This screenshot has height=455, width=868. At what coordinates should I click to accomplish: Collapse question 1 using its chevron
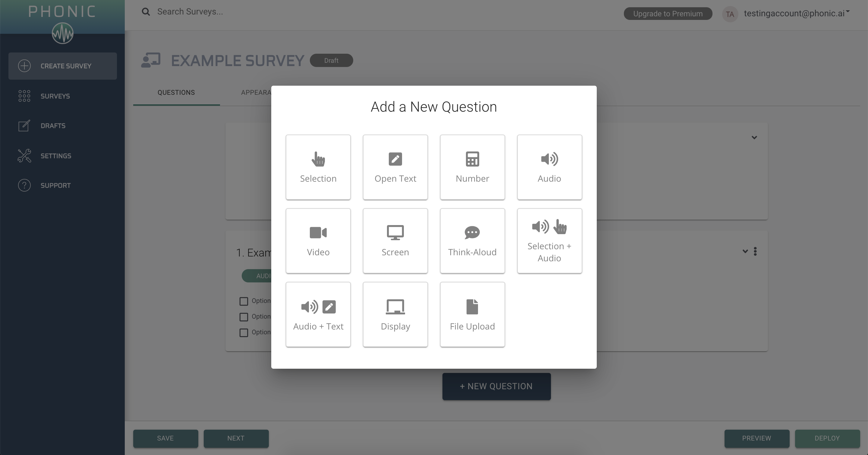(x=745, y=251)
